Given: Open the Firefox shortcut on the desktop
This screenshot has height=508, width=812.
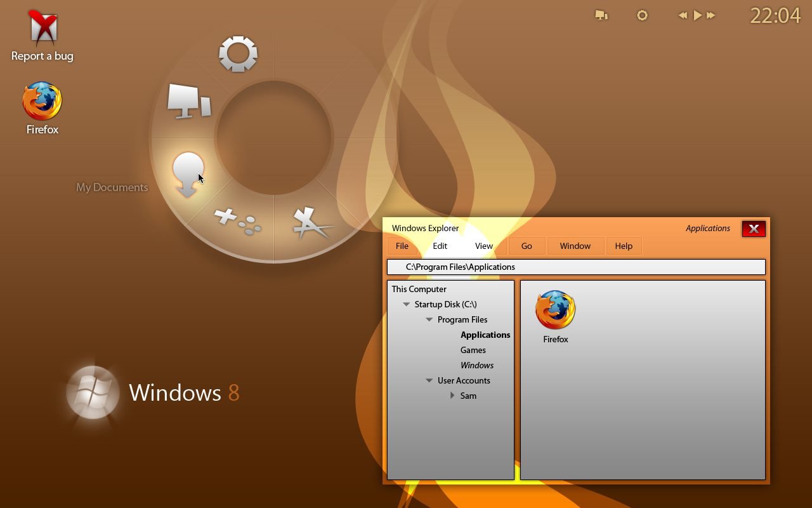Looking at the screenshot, I should point(42,102).
